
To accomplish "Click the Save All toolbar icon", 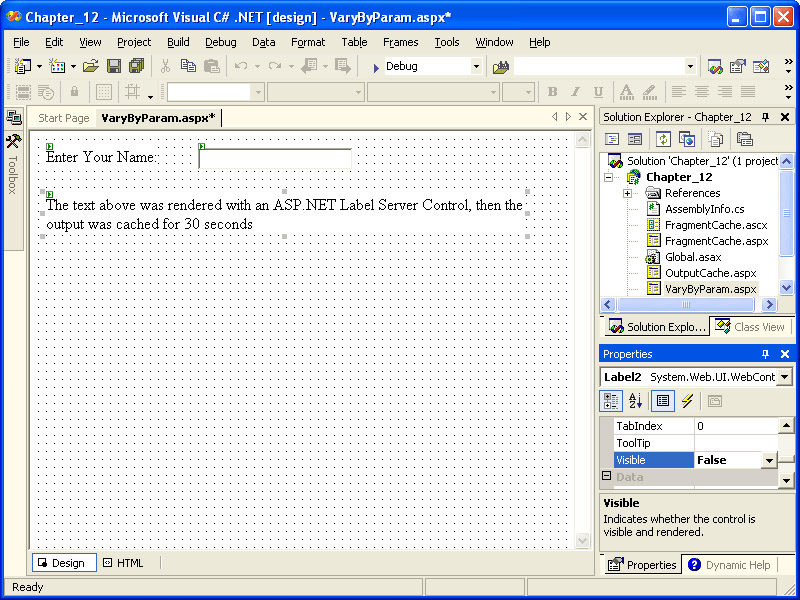I will point(136,66).
